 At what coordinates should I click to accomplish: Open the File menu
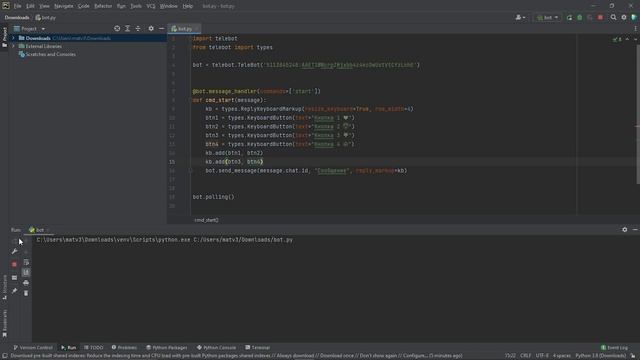pos(18,6)
